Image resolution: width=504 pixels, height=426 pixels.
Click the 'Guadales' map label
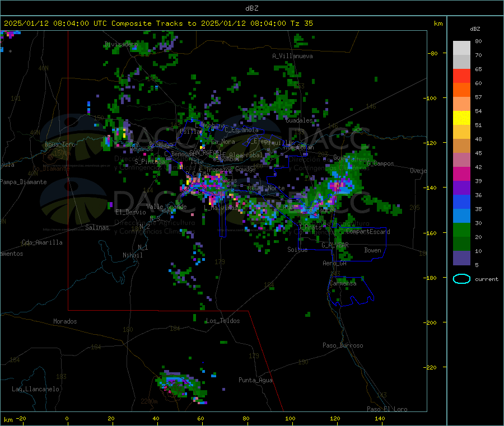click(299, 120)
